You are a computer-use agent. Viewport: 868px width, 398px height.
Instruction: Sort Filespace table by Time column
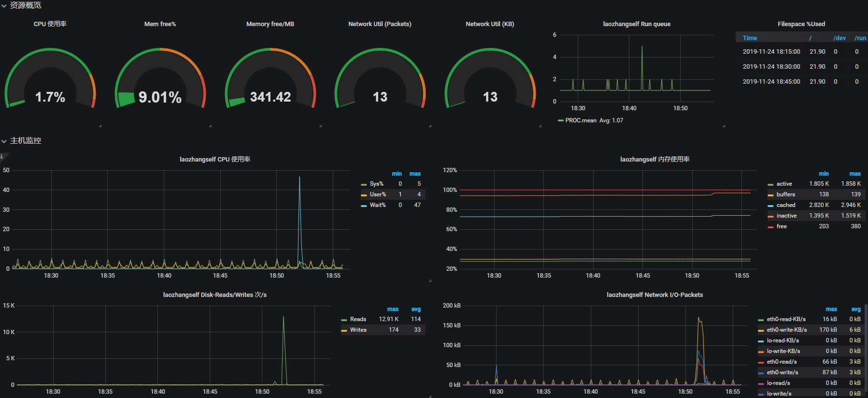pos(750,38)
